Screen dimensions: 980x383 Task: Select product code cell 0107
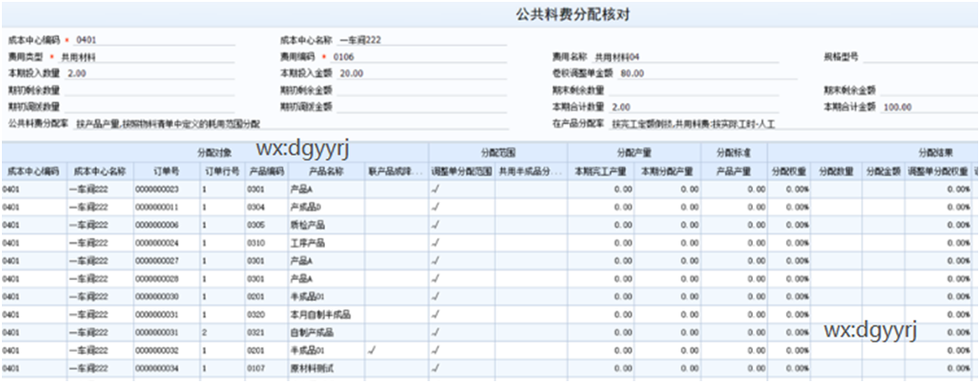[267, 369]
